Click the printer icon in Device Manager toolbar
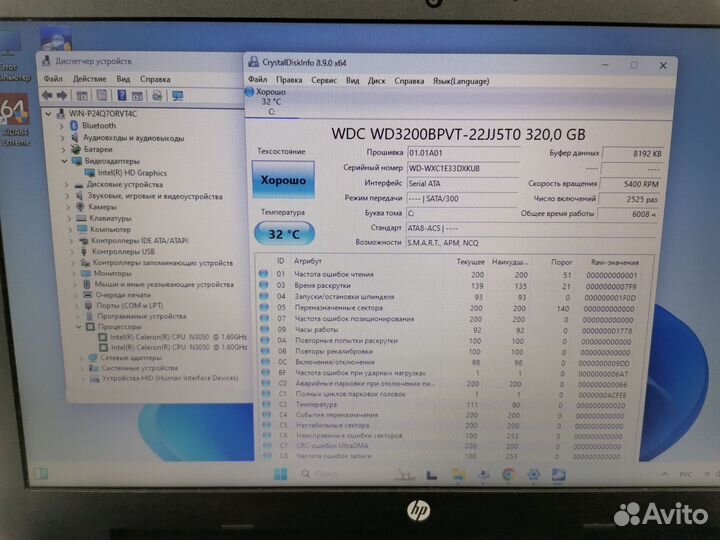Viewport: 720px width, 540px height. pos(157,96)
